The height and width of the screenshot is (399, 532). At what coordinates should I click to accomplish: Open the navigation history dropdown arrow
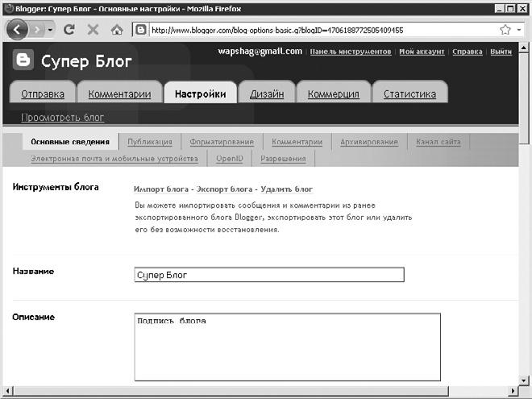(50, 30)
